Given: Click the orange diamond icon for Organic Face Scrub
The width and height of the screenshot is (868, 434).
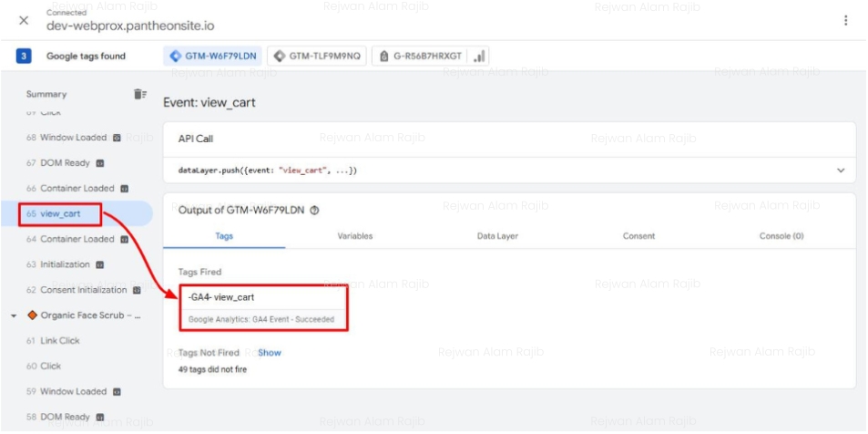Looking at the screenshot, I should click(32, 315).
